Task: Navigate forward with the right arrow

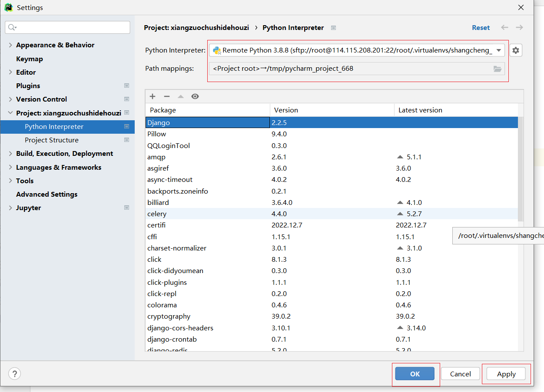Action: pos(519,27)
